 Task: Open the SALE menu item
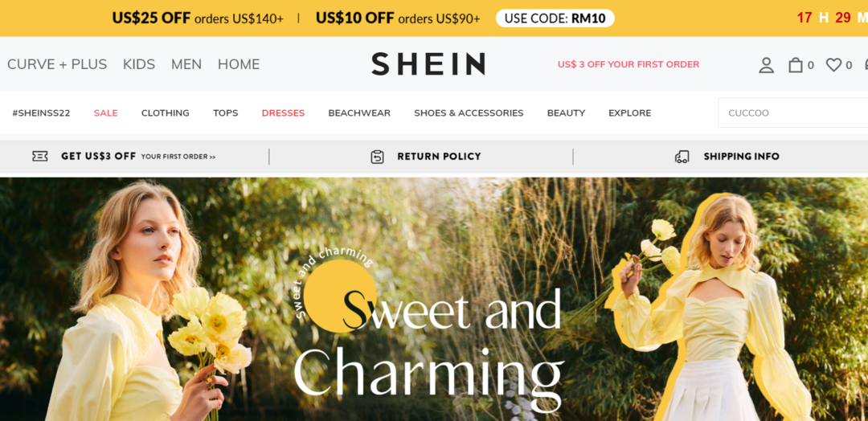pos(106,112)
